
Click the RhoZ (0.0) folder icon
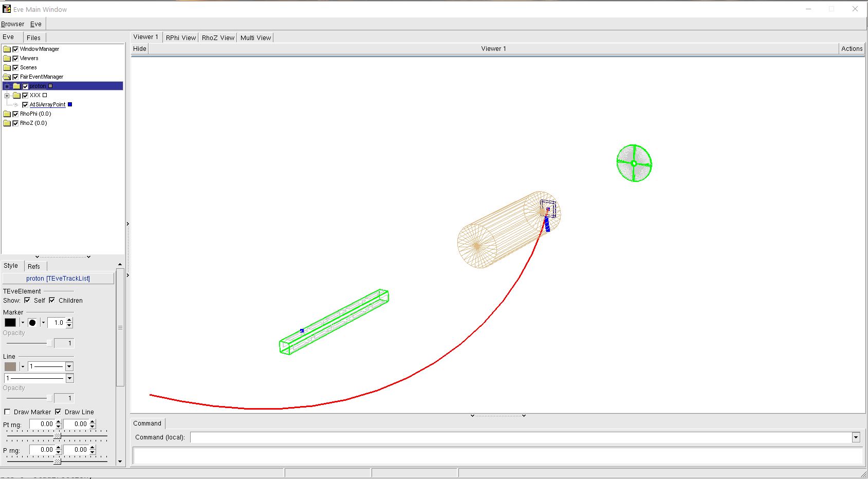click(x=7, y=123)
